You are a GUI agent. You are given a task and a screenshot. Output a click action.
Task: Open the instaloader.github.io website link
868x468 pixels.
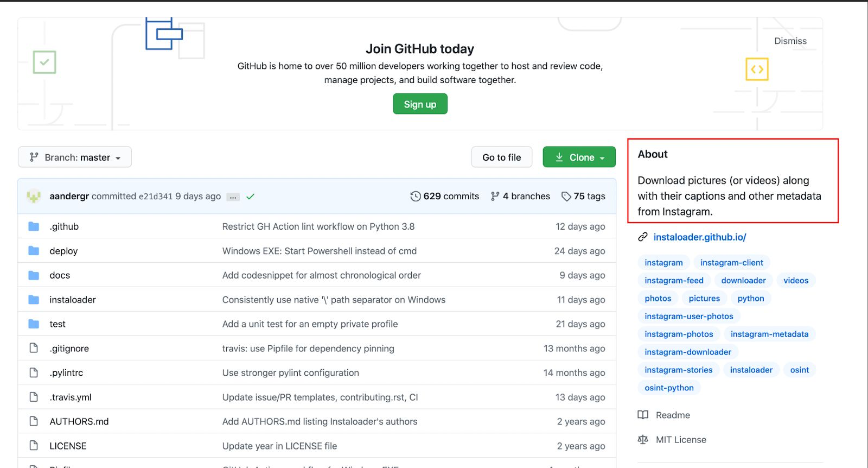point(699,237)
